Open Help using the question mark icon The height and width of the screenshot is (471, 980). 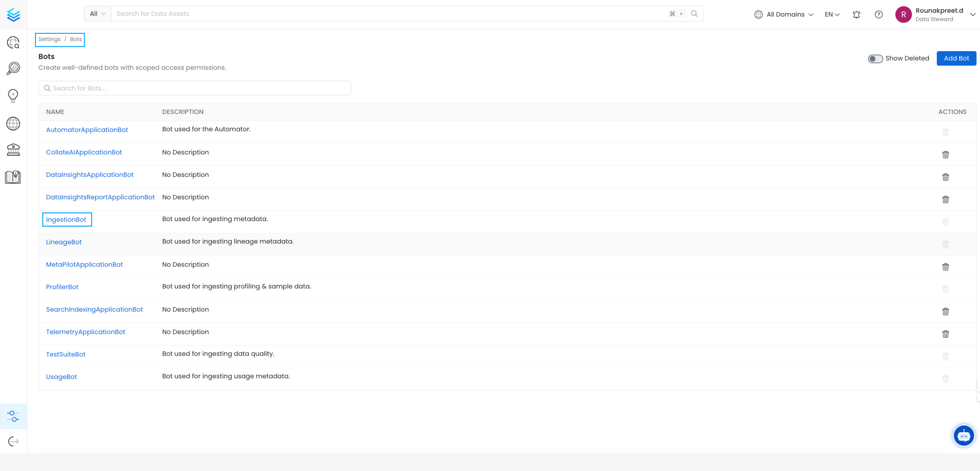879,15
